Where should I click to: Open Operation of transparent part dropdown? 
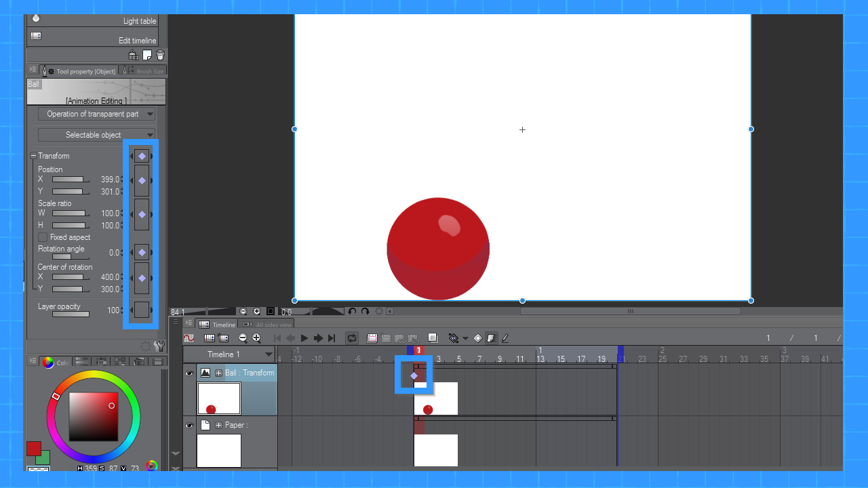[96, 114]
